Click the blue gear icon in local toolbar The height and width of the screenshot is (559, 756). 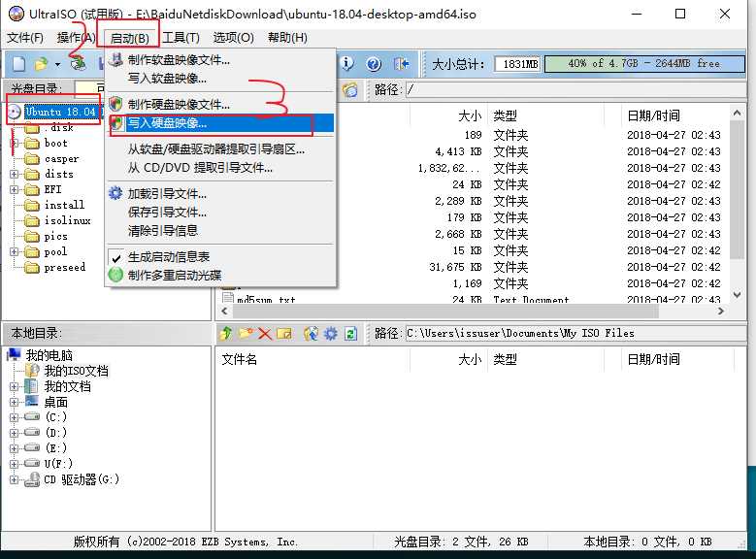click(x=331, y=333)
